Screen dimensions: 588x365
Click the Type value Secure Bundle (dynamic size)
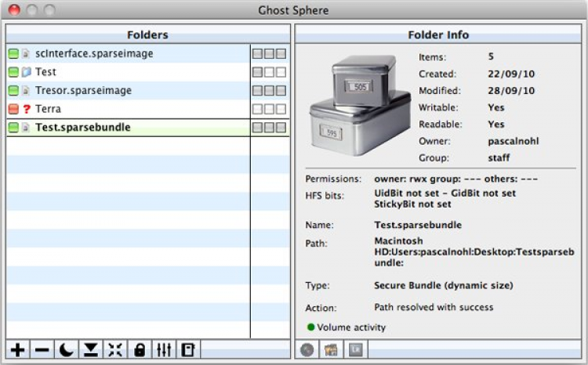[444, 285]
